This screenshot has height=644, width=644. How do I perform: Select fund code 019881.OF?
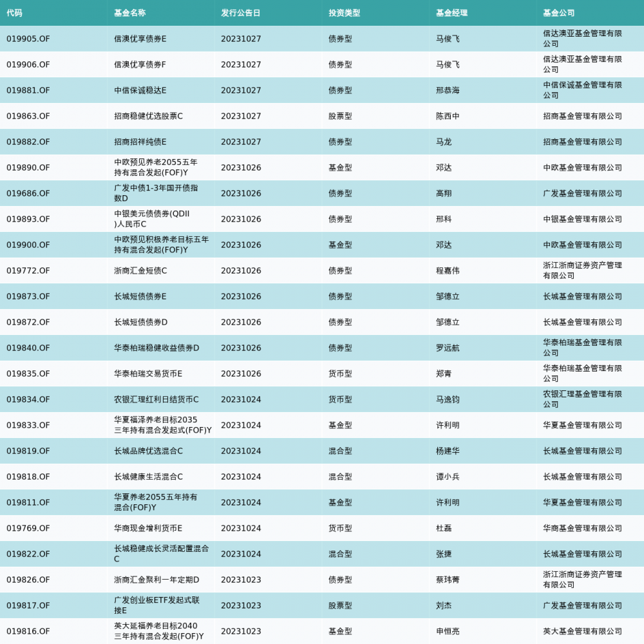click(x=28, y=90)
